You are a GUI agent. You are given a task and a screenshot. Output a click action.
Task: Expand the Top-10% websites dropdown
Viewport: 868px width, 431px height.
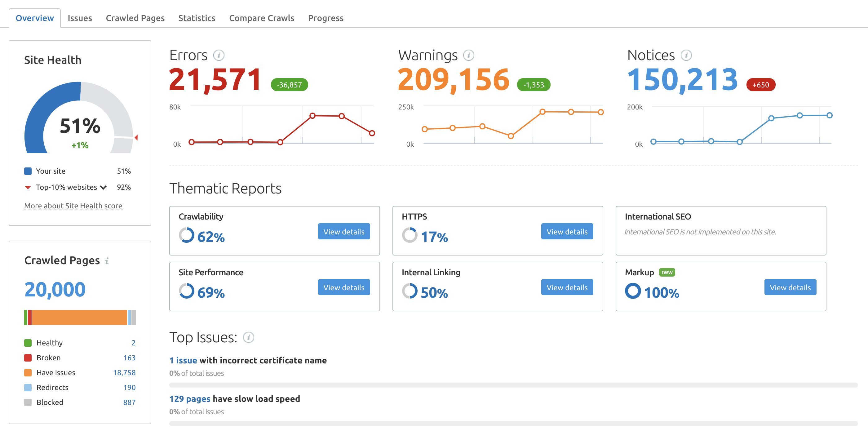tap(104, 187)
